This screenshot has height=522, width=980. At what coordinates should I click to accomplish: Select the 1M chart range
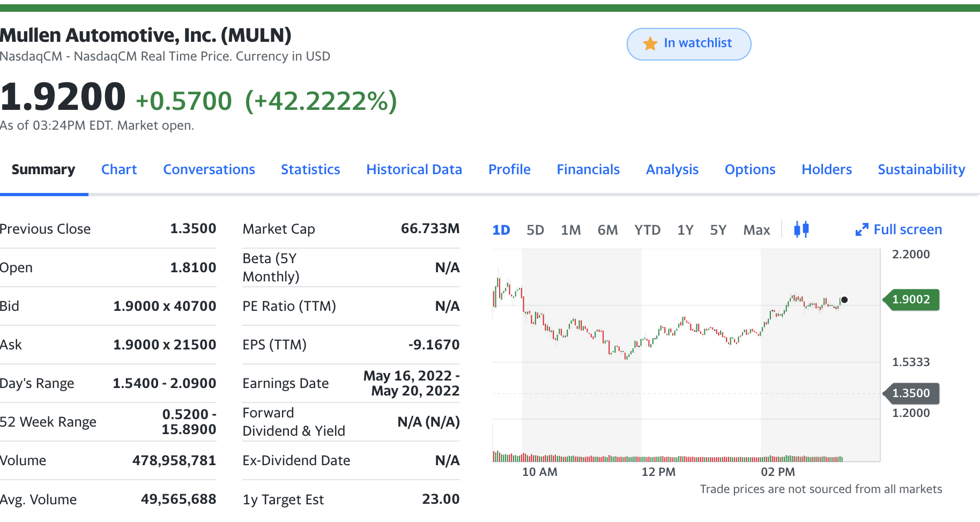570,230
